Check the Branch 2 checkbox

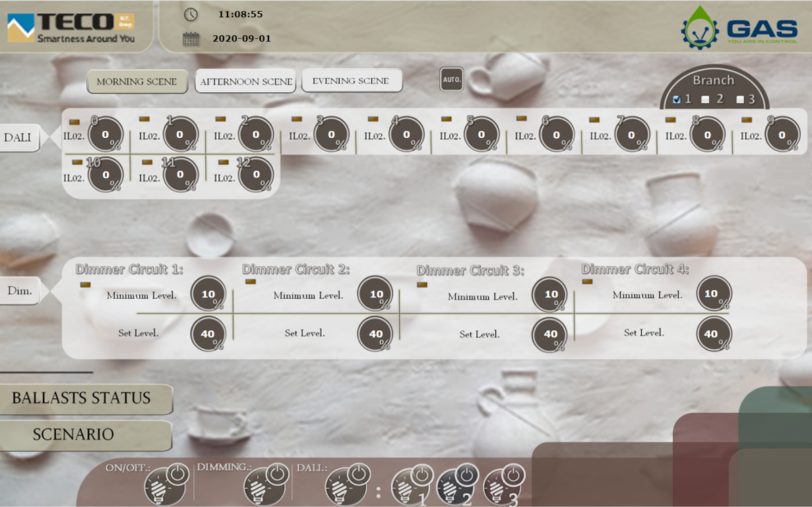coord(705,100)
